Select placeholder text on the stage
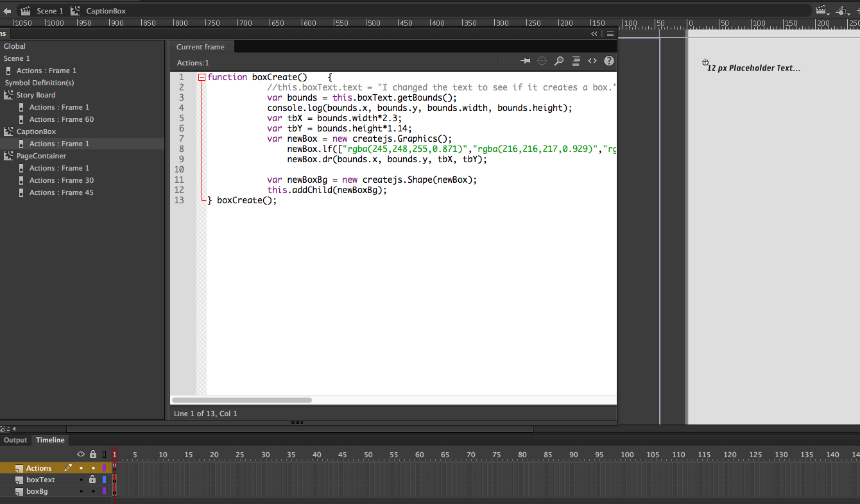The image size is (860, 504). pyautogui.click(x=753, y=68)
